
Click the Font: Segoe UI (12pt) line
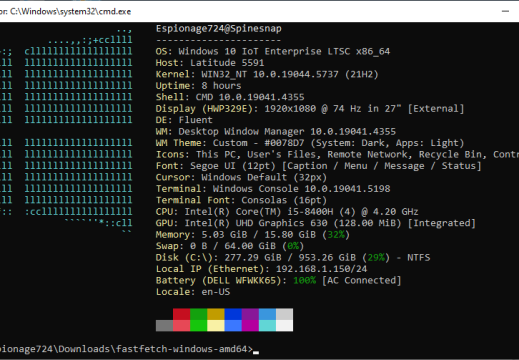(319, 166)
